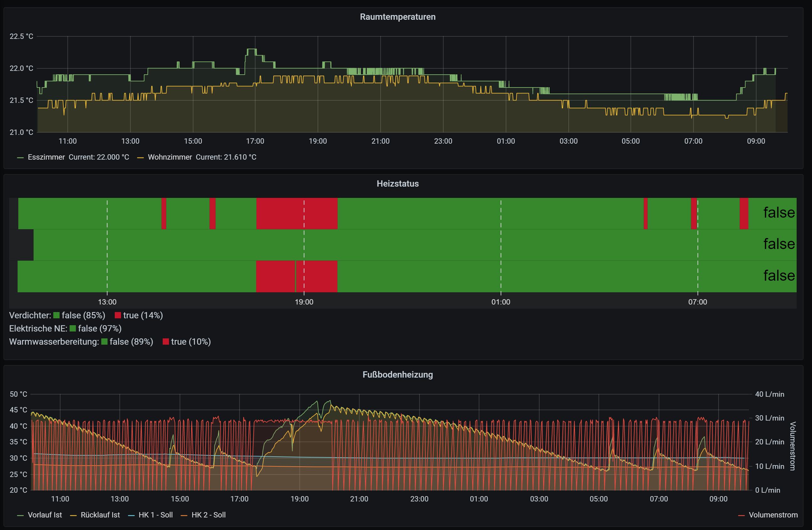Click HK 1 - Soll legend label
This screenshot has height=530, width=812.
pos(155,515)
